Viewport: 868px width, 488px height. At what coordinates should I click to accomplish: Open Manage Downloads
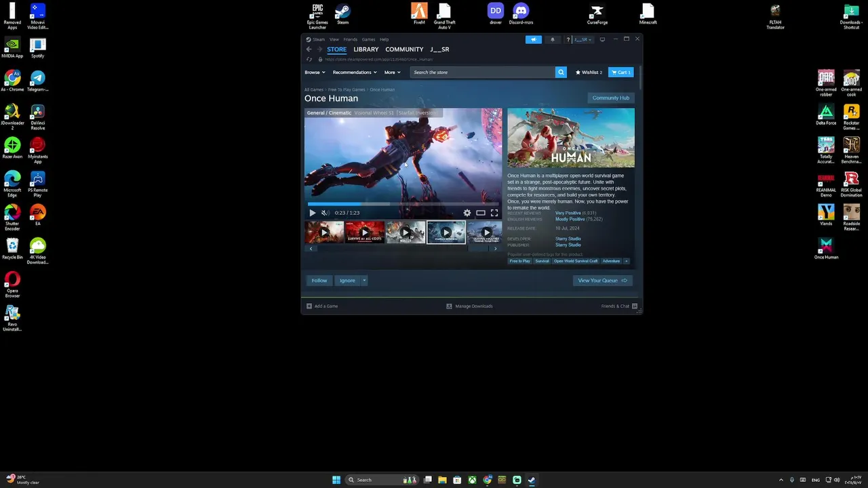pyautogui.click(x=469, y=306)
